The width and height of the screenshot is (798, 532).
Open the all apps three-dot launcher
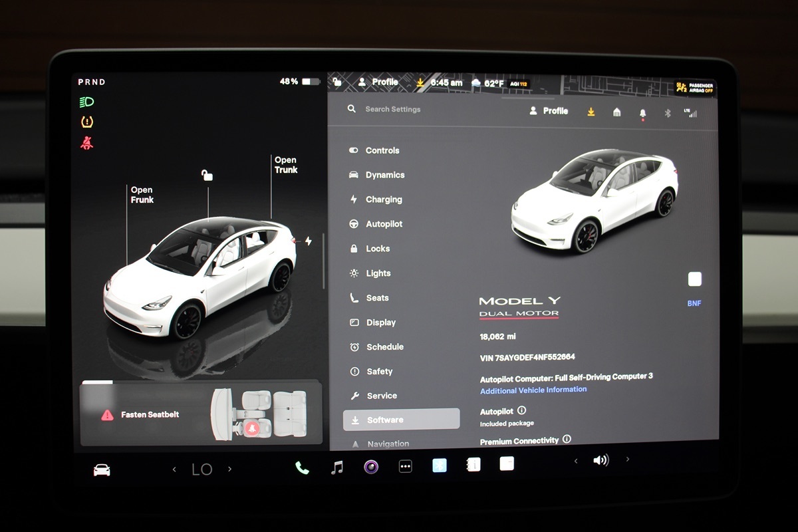pos(405,467)
